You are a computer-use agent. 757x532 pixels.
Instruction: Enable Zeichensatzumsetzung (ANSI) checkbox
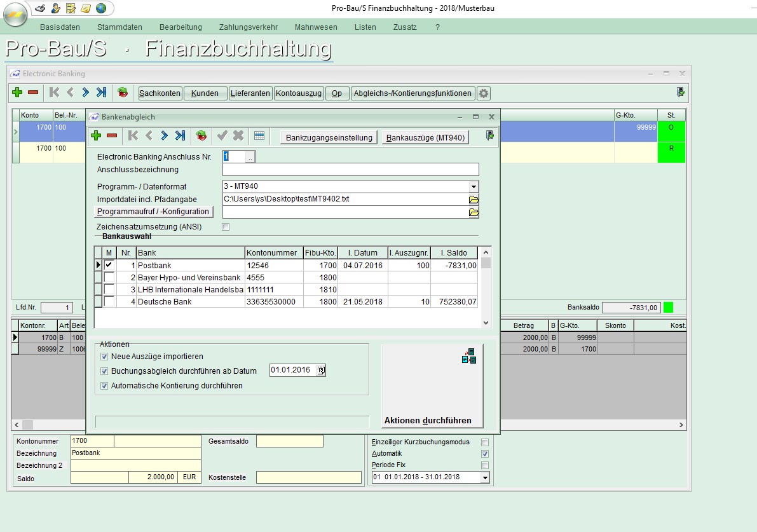click(x=225, y=227)
